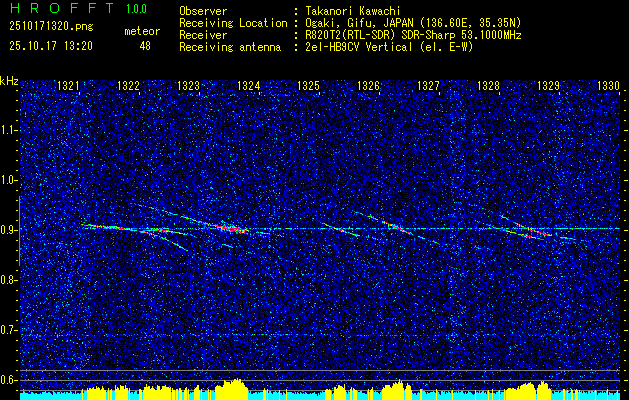The image size is (629, 400).
Task: Click the meteor count 48
Action: coord(145,46)
